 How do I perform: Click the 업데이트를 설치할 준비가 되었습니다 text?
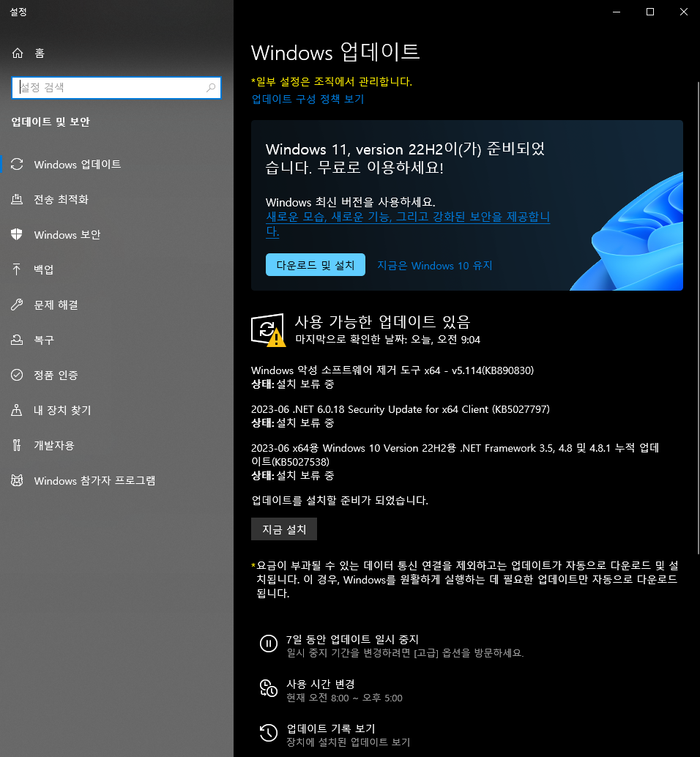(x=340, y=500)
